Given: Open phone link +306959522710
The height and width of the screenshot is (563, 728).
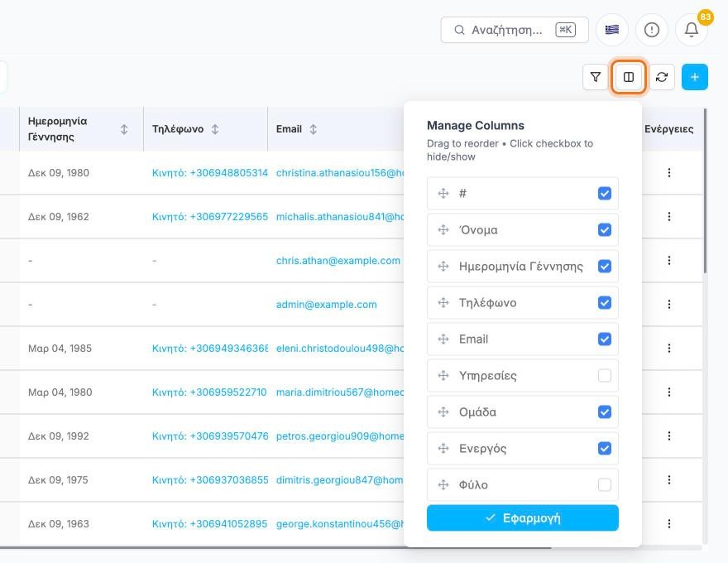Looking at the screenshot, I should point(209,392).
